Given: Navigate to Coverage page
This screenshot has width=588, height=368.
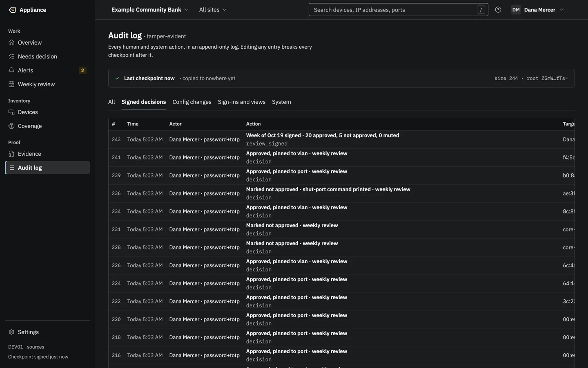Looking at the screenshot, I should coord(47,126).
